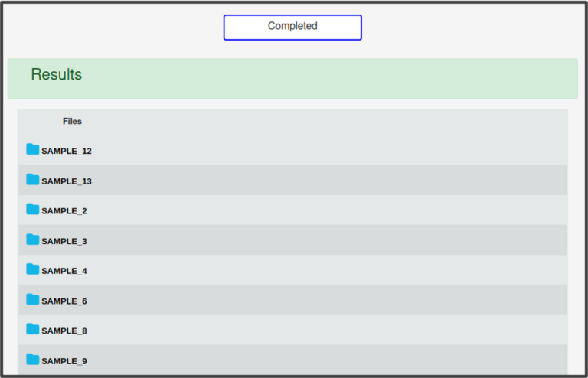This screenshot has height=378, width=588.
Task: Expand the SAMPLE_2 folder label
Action: coord(64,211)
